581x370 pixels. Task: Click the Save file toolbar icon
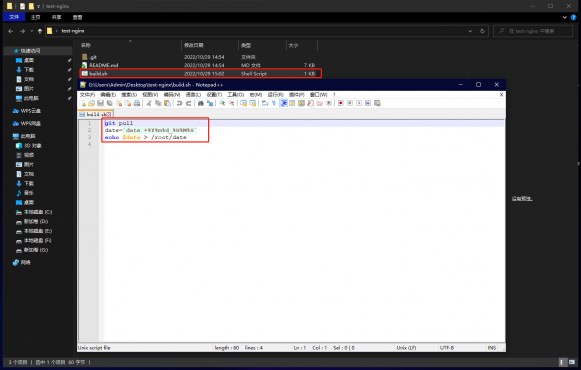(x=100, y=103)
